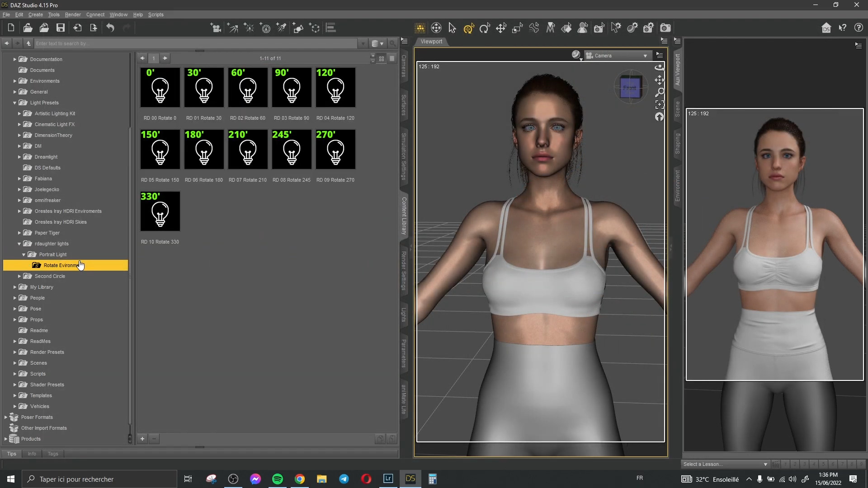The width and height of the screenshot is (868, 488).
Task: Select the Universal tool icon
Action: click(x=468, y=28)
